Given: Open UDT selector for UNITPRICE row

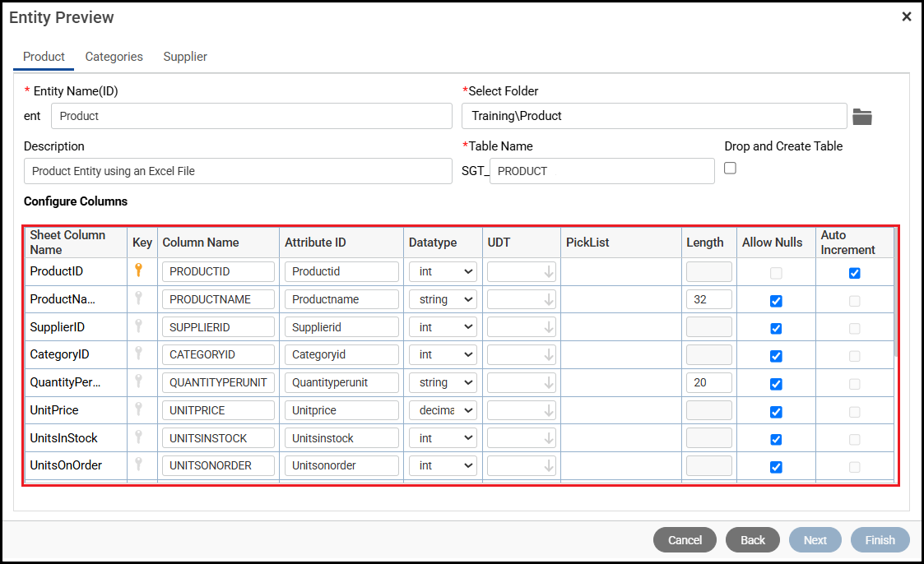Looking at the screenshot, I should 522,410.
